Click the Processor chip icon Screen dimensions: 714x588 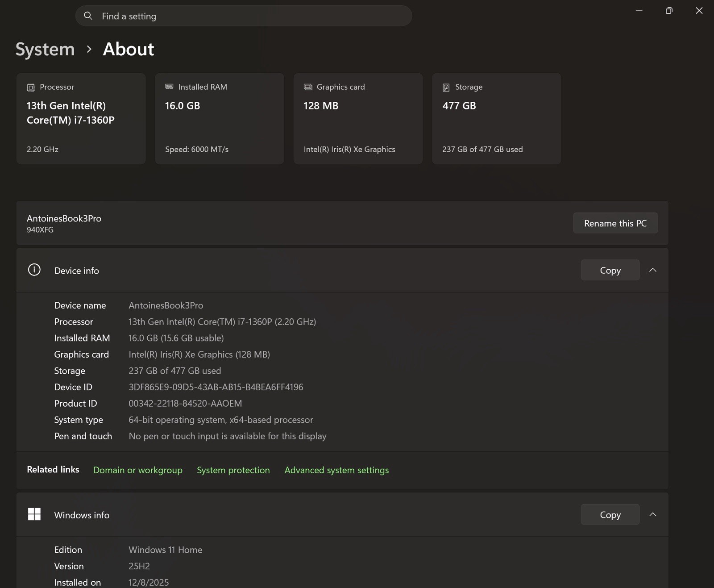(30, 88)
